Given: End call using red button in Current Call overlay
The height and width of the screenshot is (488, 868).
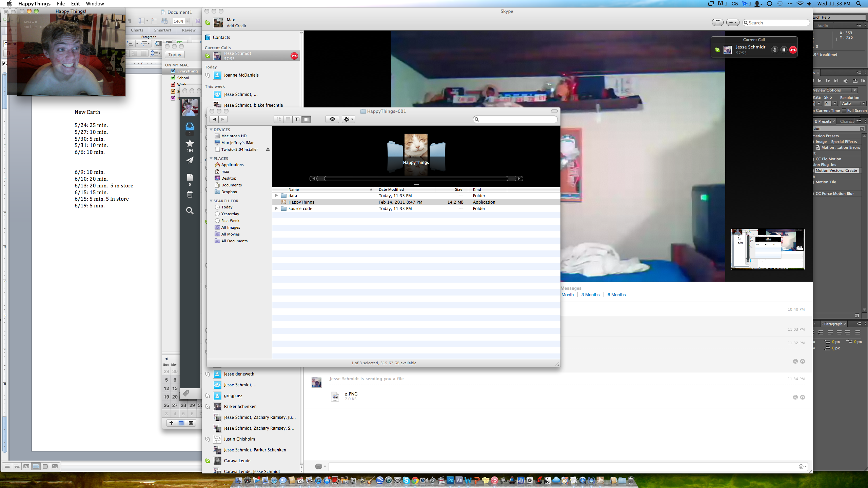Looking at the screenshot, I should click(793, 50).
